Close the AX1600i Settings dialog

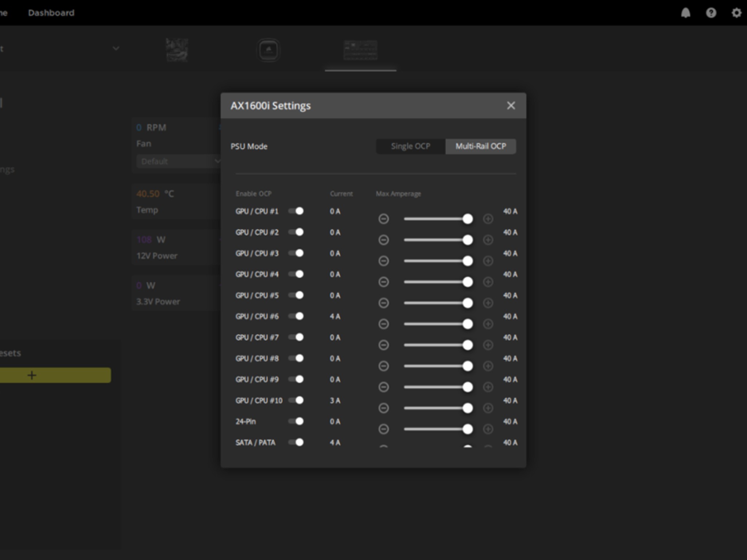(511, 105)
